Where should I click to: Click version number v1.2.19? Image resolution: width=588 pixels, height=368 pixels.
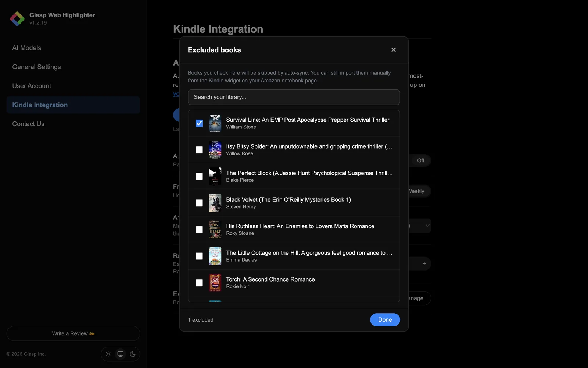click(38, 23)
